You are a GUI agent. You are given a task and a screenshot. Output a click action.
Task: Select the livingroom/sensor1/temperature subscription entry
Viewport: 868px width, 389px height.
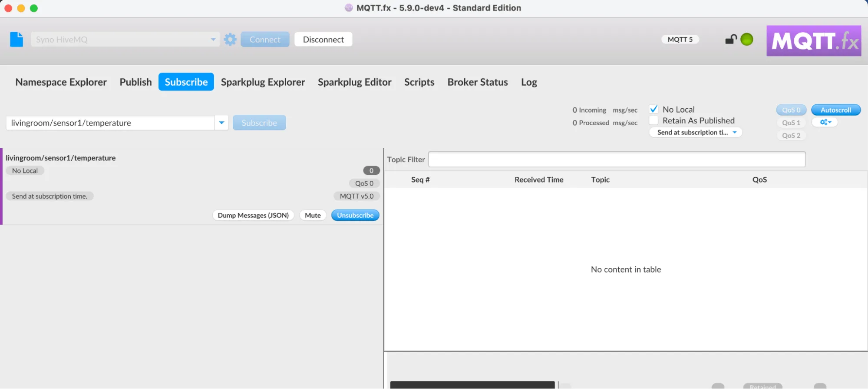pyautogui.click(x=192, y=187)
